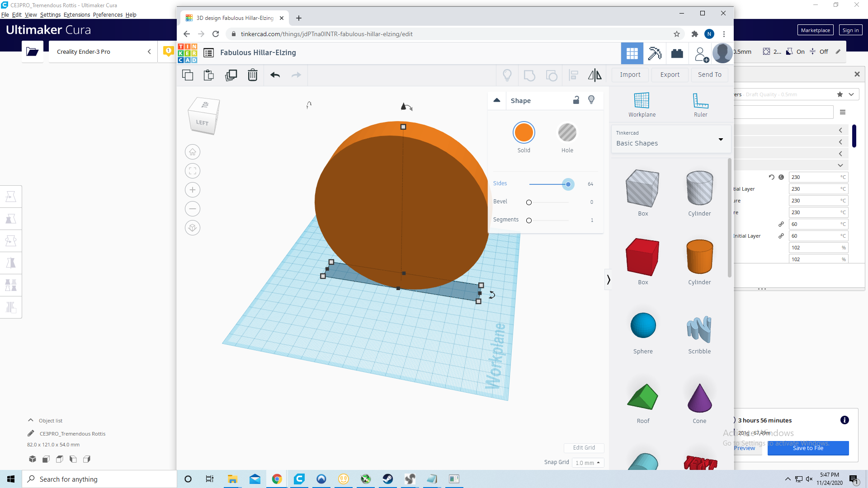
Task: Click the Delete selected shape icon
Action: (x=253, y=75)
